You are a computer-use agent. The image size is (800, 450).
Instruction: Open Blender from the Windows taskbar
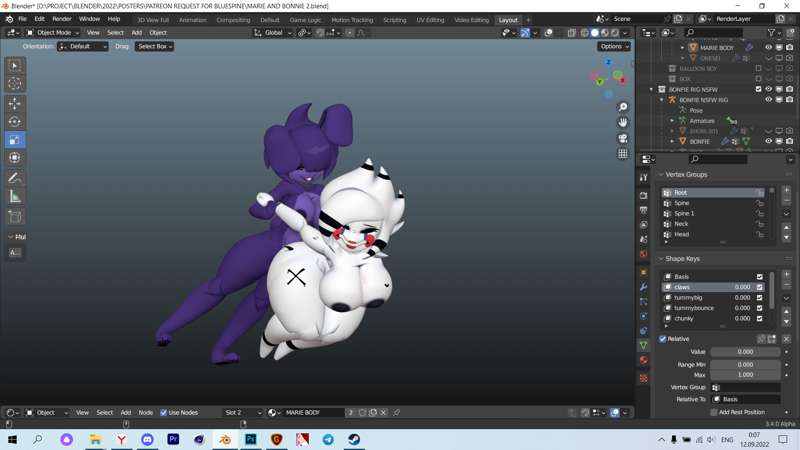point(225,439)
